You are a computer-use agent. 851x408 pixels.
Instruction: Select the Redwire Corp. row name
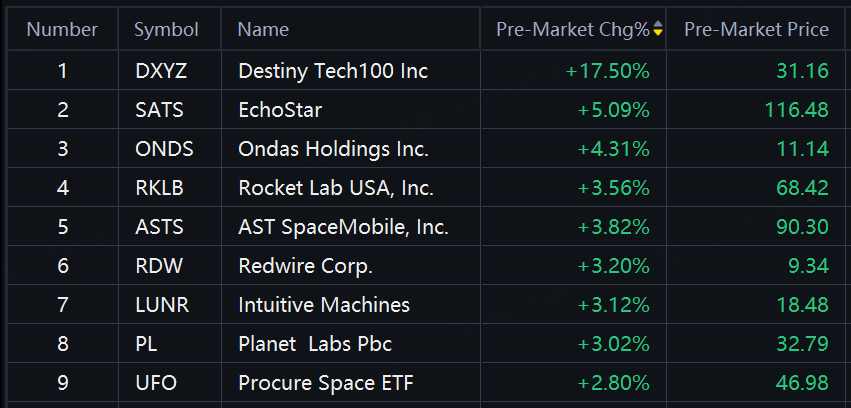coord(305,266)
